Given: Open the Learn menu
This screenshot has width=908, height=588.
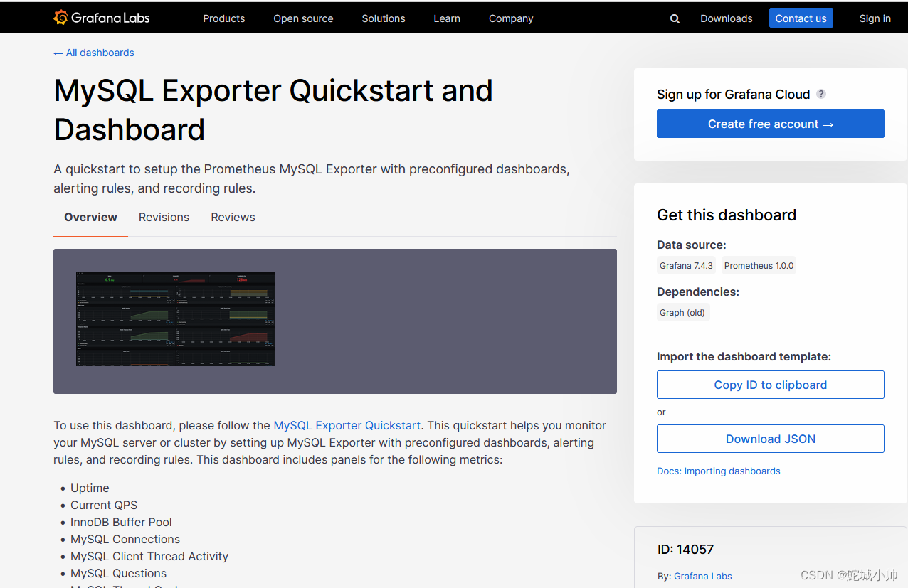Looking at the screenshot, I should point(447,18).
